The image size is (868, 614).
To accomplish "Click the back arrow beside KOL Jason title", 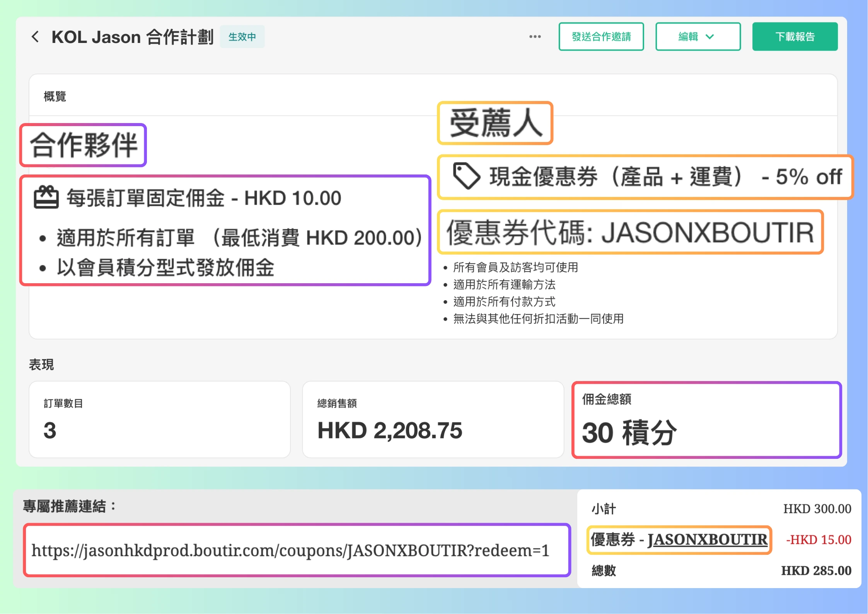I will [35, 37].
